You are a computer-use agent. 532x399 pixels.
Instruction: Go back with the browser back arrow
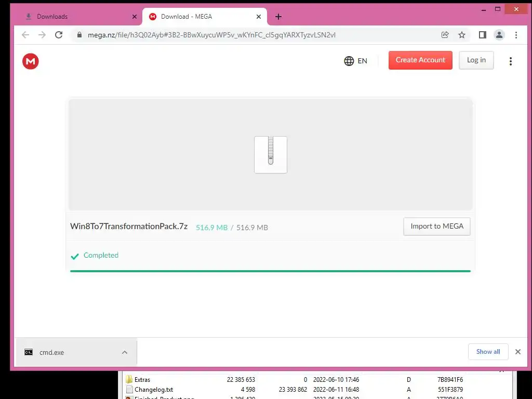pos(25,35)
